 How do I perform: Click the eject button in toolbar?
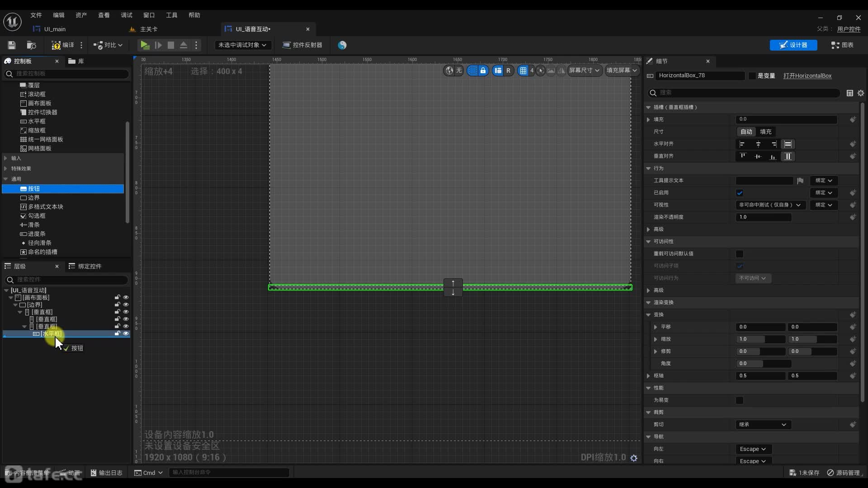click(184, 45)
